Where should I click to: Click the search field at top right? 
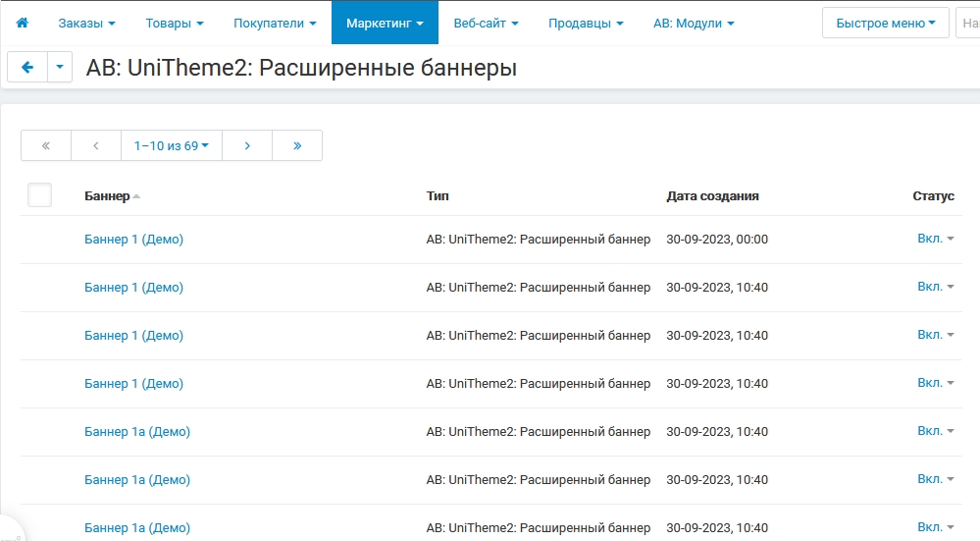pyautogui.click(x=967, y=23)
